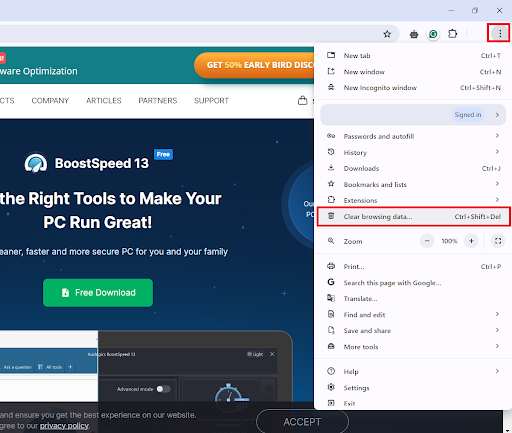Click the incognito icon in the menu
The height and width of the screenshot is (433, 512).
331,87
